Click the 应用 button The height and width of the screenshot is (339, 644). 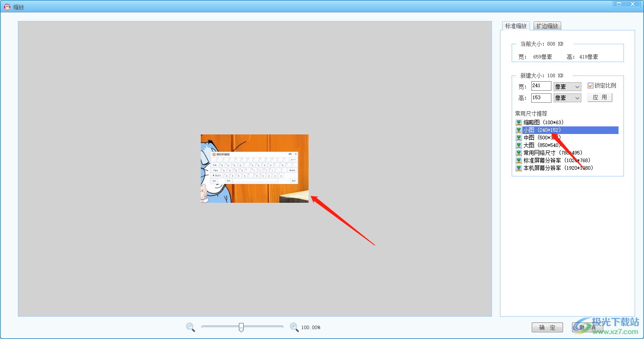pyautogui.click(x=600, y=97)
